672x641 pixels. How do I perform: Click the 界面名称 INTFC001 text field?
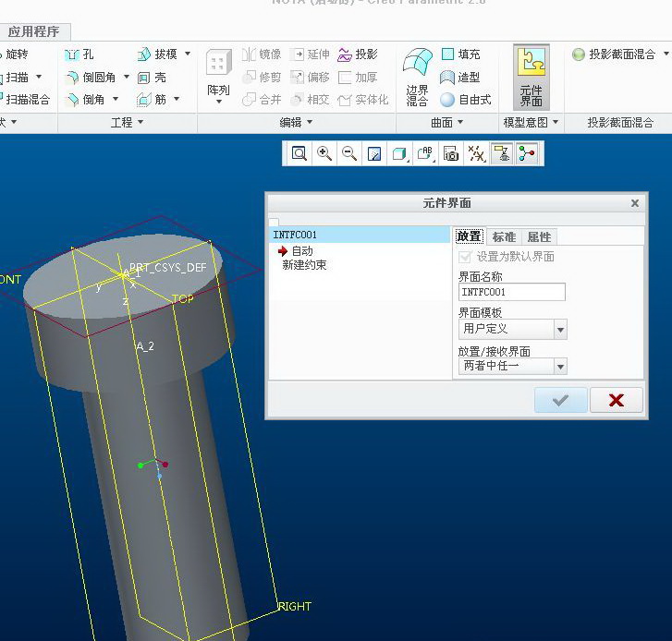(511, 292)
